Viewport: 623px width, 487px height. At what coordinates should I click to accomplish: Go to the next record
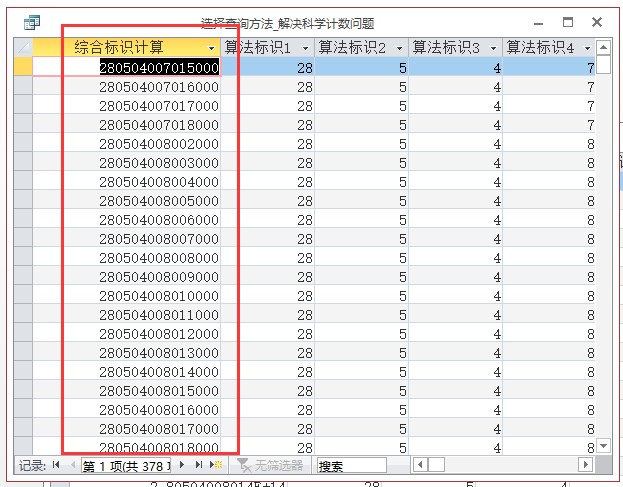pos(183,465)
